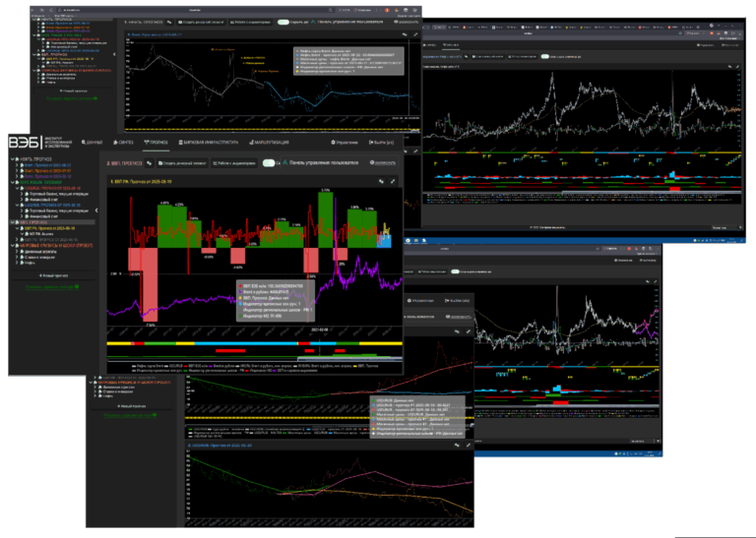Image resolution: width=756 pixels, height=538 pixels.
Task: Click Выйти logout in ВВП window
Action: (x=381, y=143)
